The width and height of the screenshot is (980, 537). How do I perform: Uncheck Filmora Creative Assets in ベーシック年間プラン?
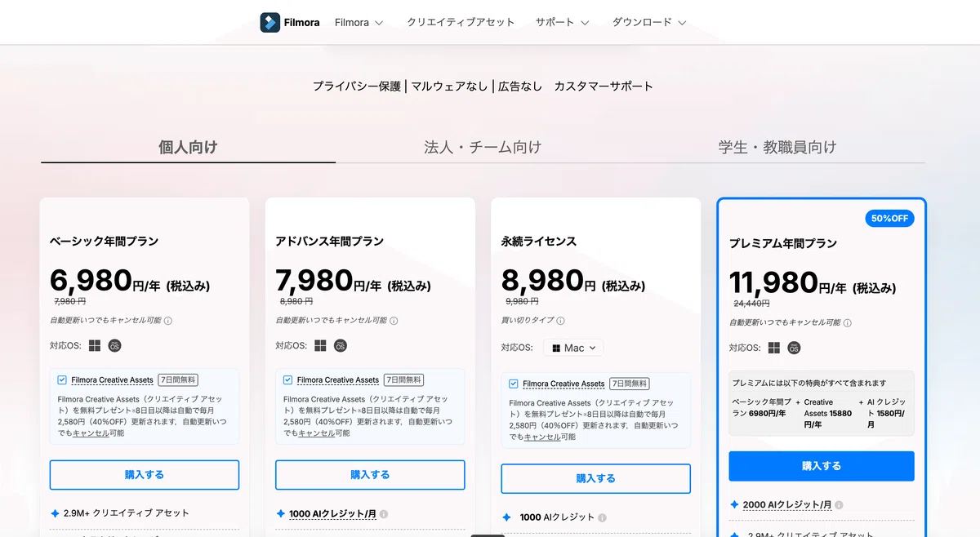click(62, 379)
